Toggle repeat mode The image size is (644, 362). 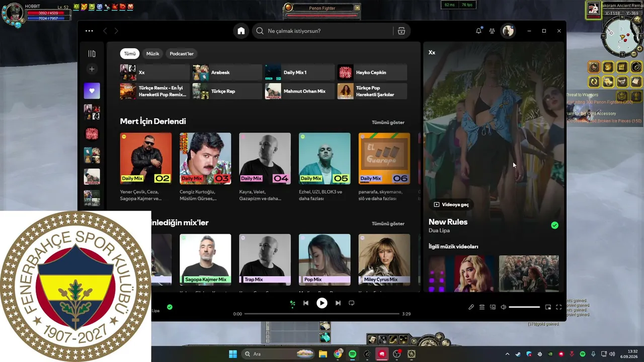(352, 303)
